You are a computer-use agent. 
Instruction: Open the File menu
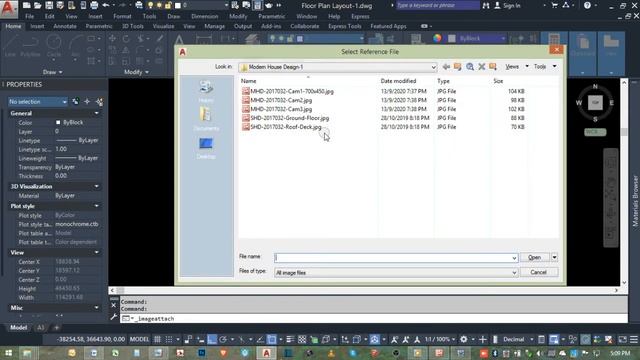[30, 16]
